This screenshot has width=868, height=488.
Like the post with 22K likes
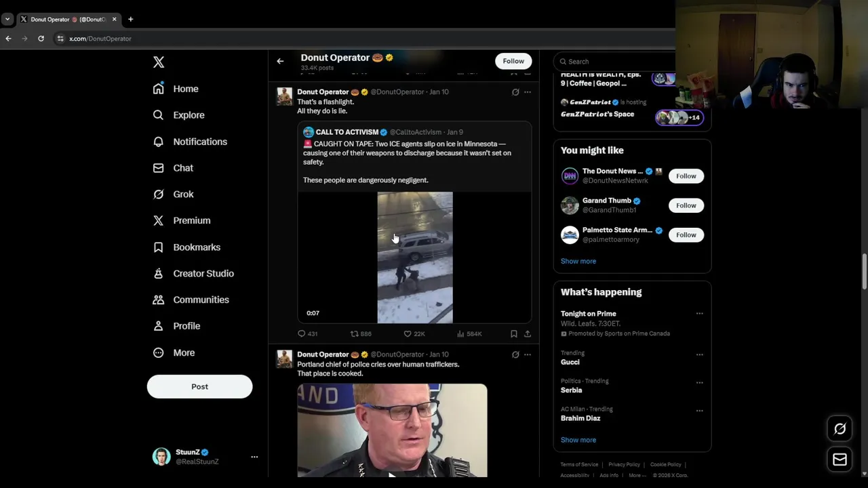(x=414, y=333)
